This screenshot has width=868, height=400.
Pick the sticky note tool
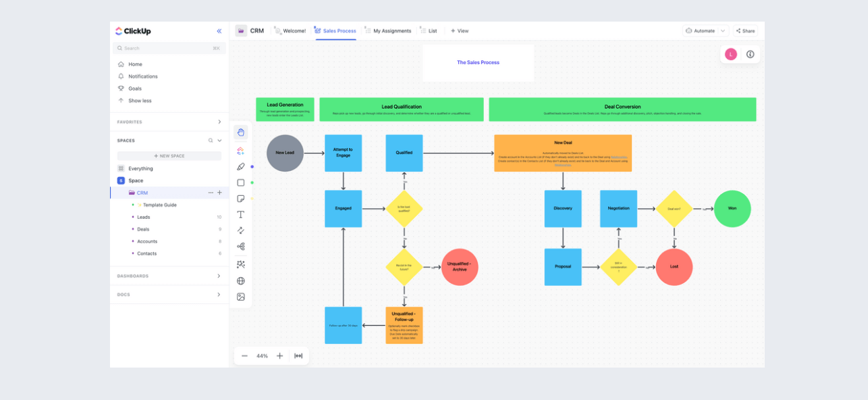coord(241,199)
